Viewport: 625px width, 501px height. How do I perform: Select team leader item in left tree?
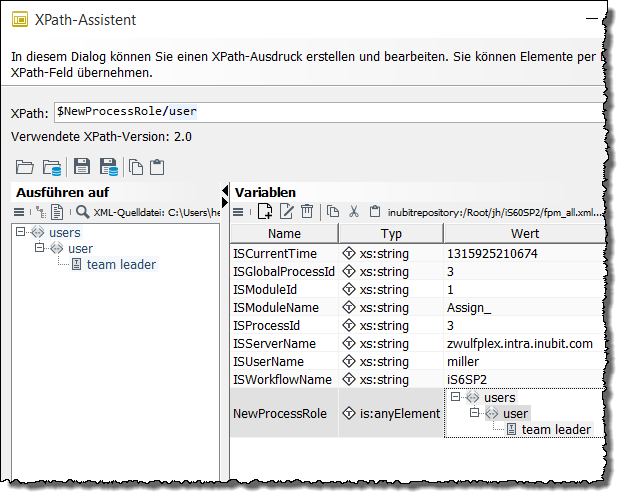point(120,264)
